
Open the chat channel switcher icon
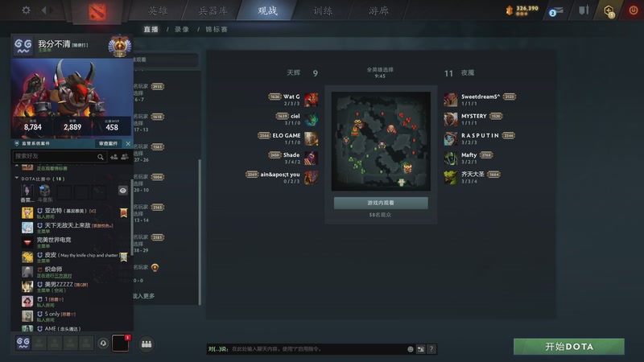[x=420, y=349]
